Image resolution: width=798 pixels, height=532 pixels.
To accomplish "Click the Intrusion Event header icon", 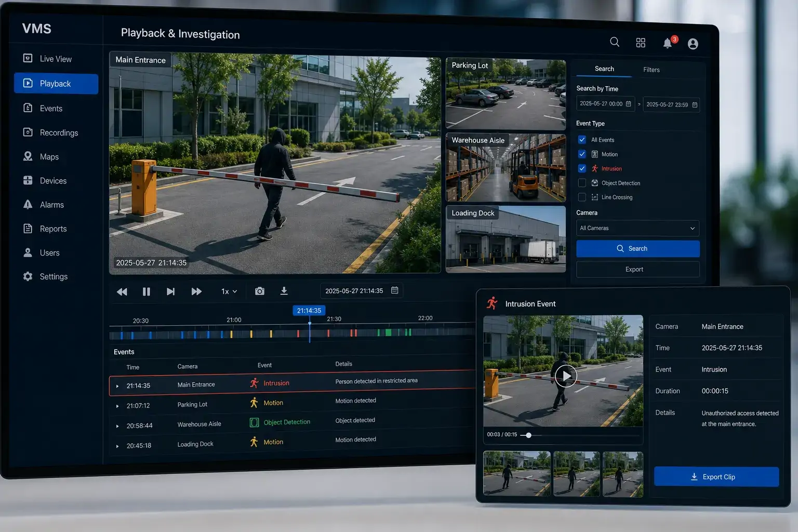I will 492,303.
